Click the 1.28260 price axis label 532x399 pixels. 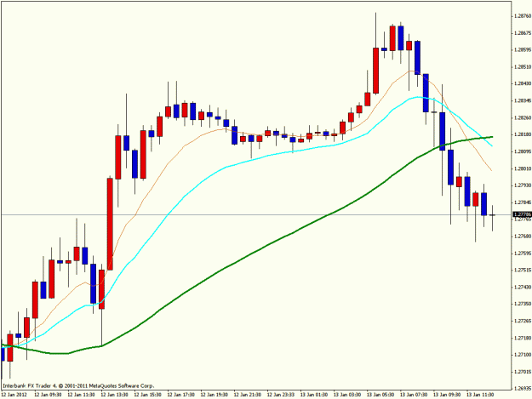pyautogui.click(x=523, y=117)
